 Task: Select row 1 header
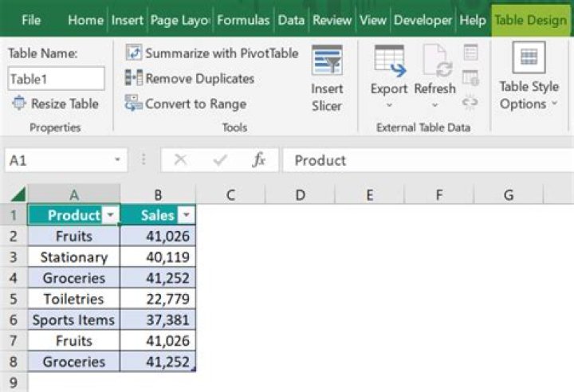tap(14, 215)
